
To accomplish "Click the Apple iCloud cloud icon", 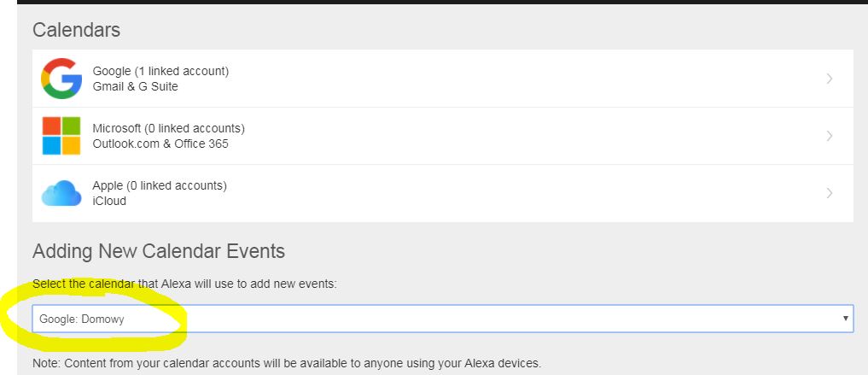I will pyautogui.click(x=61, y=194).
